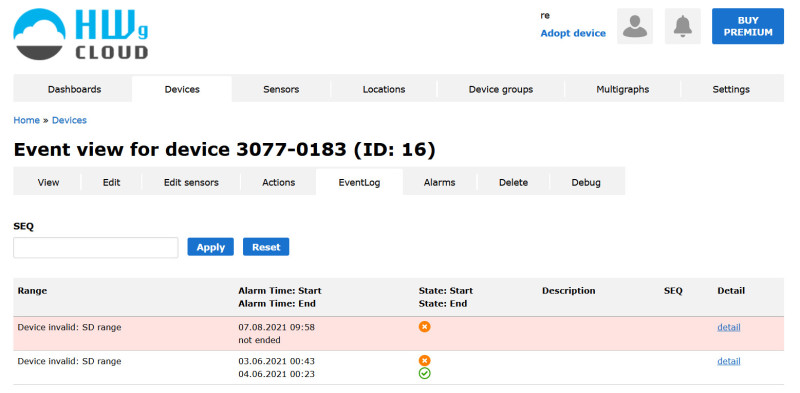Open the user profile avatar icon
Viewport: 800px width, 393px height.
coord(635,26)
